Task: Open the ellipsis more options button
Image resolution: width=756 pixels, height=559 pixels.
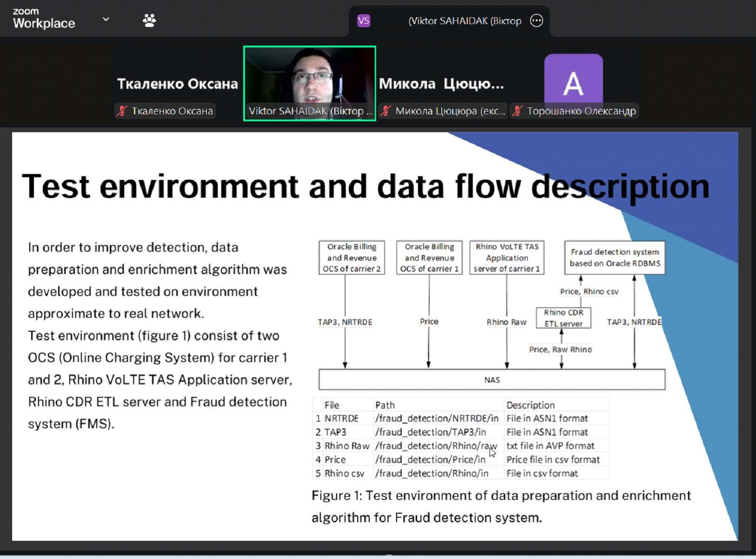Action: [x=536, y=21]
